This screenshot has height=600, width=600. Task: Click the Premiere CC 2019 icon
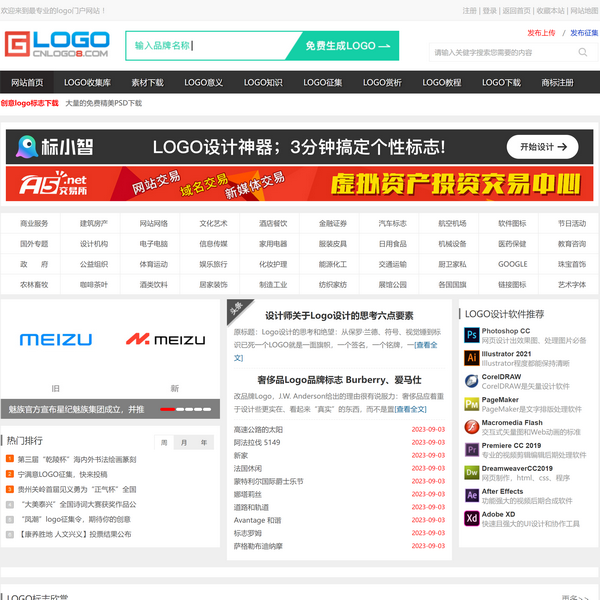point(471,450)
